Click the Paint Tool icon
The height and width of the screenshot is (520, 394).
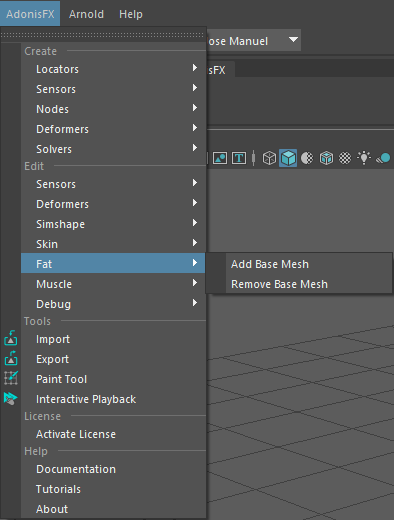pyautogui.click(x=11, y=378)
